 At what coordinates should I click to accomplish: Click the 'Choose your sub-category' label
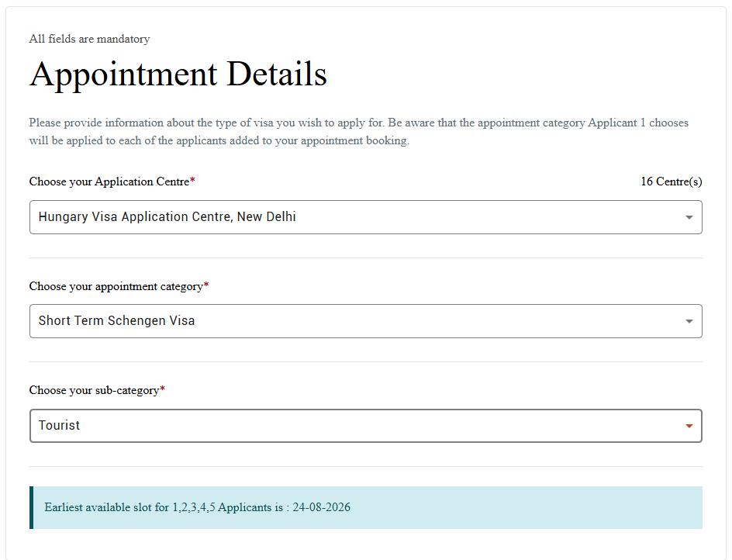94,390
